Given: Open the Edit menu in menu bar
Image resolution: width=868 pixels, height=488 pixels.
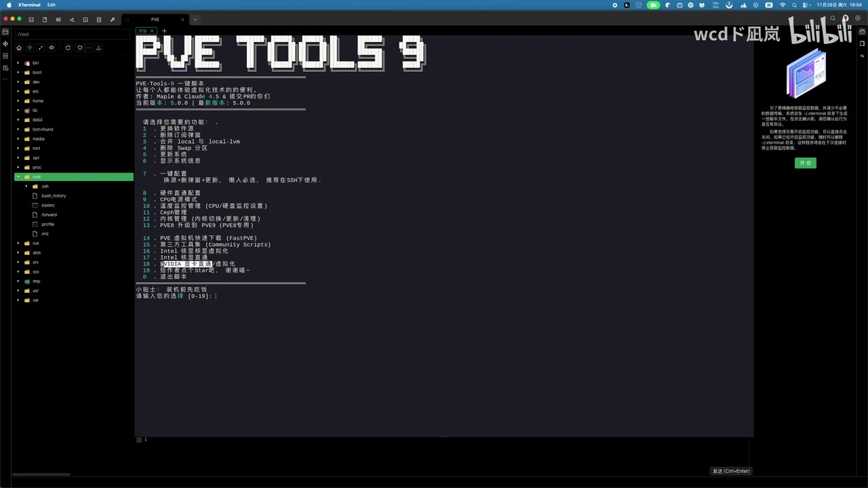Looking at the screenshot, I should [x=52, y=5].
